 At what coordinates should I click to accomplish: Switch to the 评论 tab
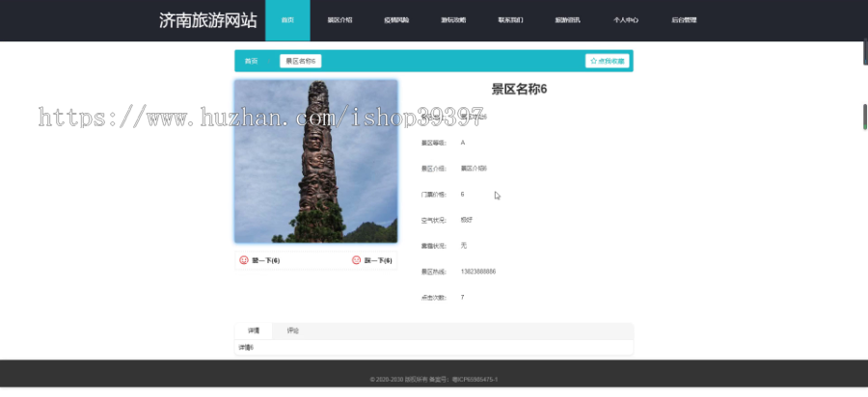(x=293, y=331)
